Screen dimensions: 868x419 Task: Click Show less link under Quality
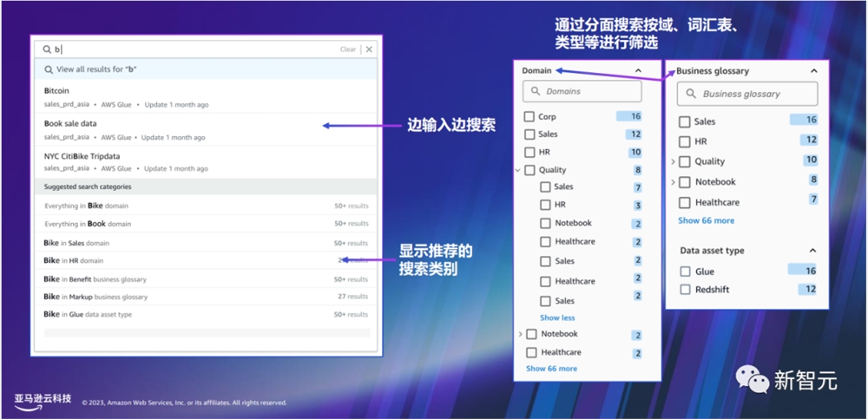pos(557,318)
